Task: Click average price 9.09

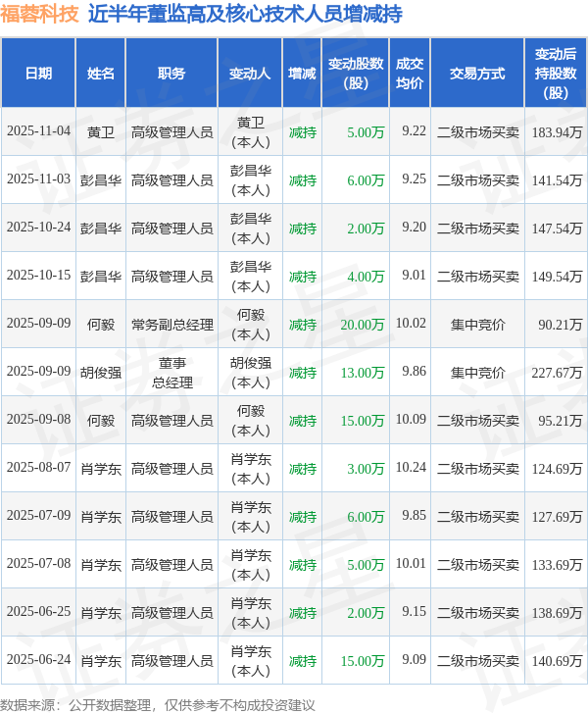Action: (x=414, y=660)
